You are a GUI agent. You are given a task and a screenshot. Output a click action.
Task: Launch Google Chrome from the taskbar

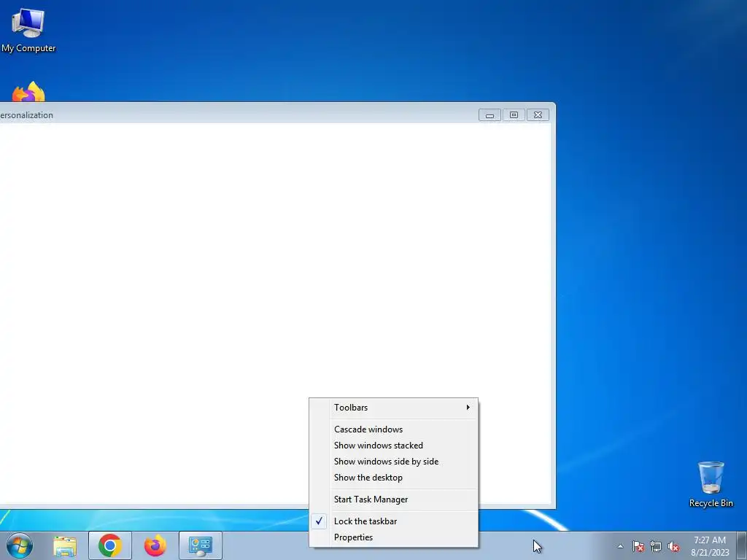(x=110, y=546)
